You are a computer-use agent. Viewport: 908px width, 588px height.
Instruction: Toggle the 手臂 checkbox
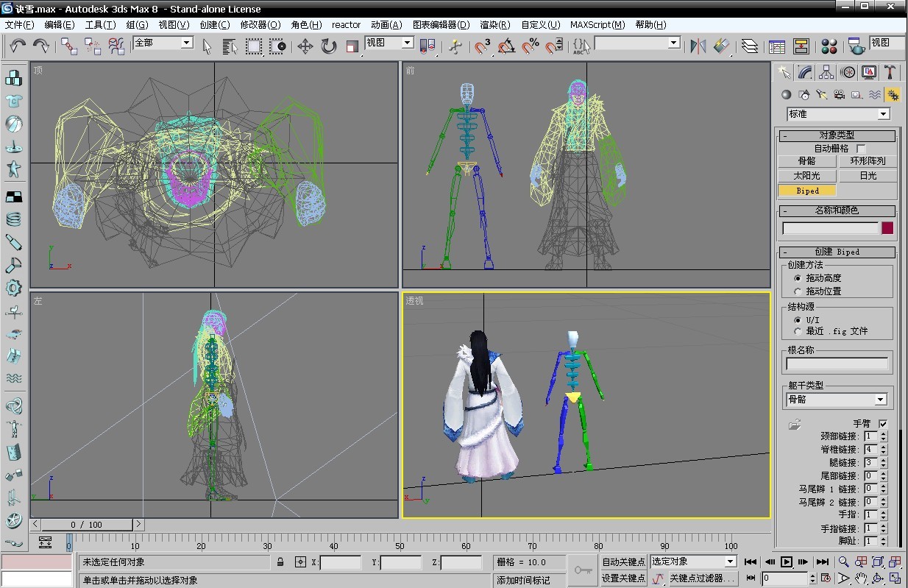click(x=883, y=424)
